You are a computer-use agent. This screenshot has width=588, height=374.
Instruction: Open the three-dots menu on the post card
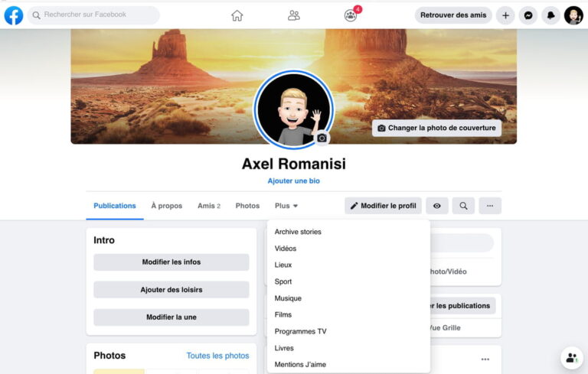[x=485, y=359]
